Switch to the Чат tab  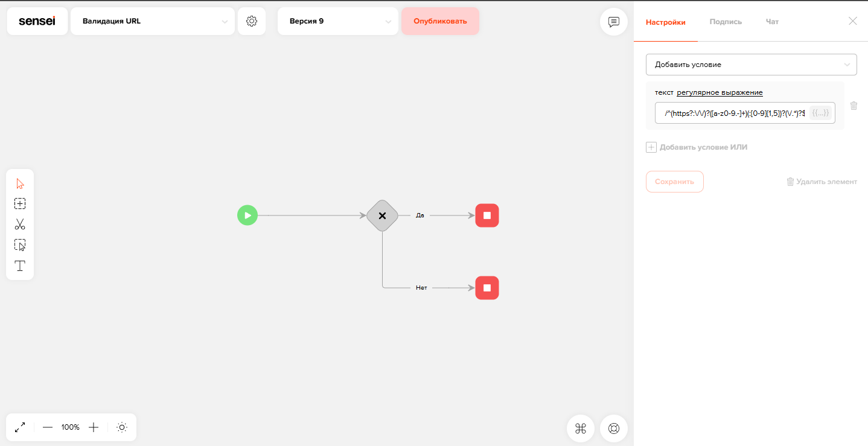772,22
